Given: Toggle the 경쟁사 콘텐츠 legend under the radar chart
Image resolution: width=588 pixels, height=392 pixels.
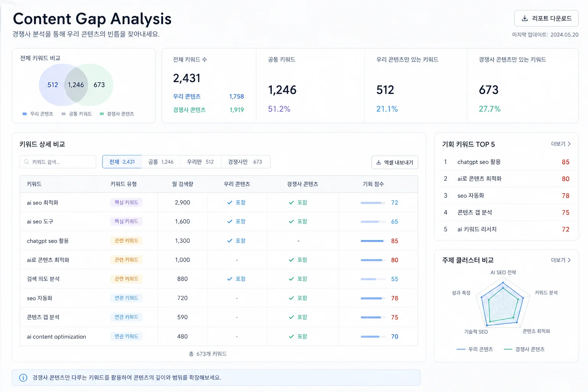Looking at the screenshot, I should click(x=524, y=349).
